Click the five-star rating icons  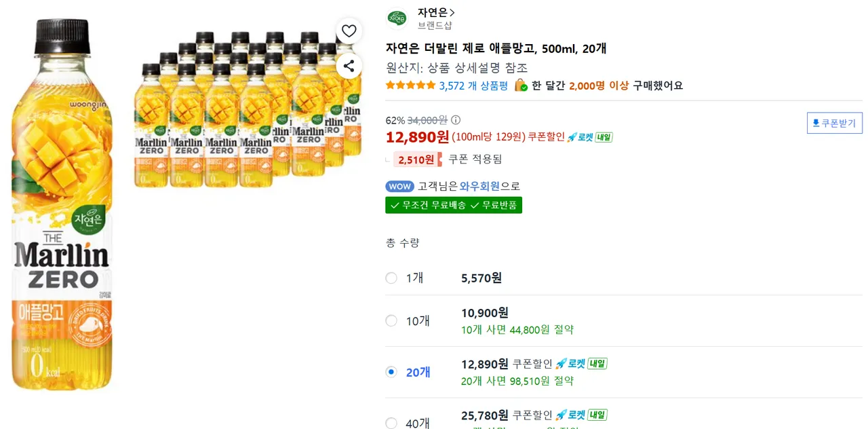[x=410, y=86]
